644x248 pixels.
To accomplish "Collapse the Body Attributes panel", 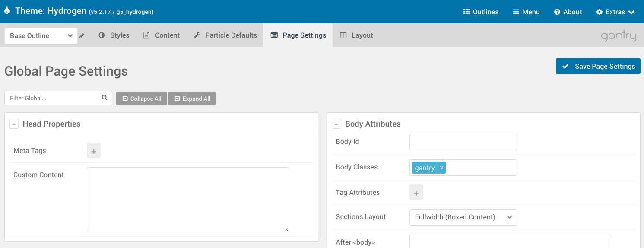I will (336, 124).
